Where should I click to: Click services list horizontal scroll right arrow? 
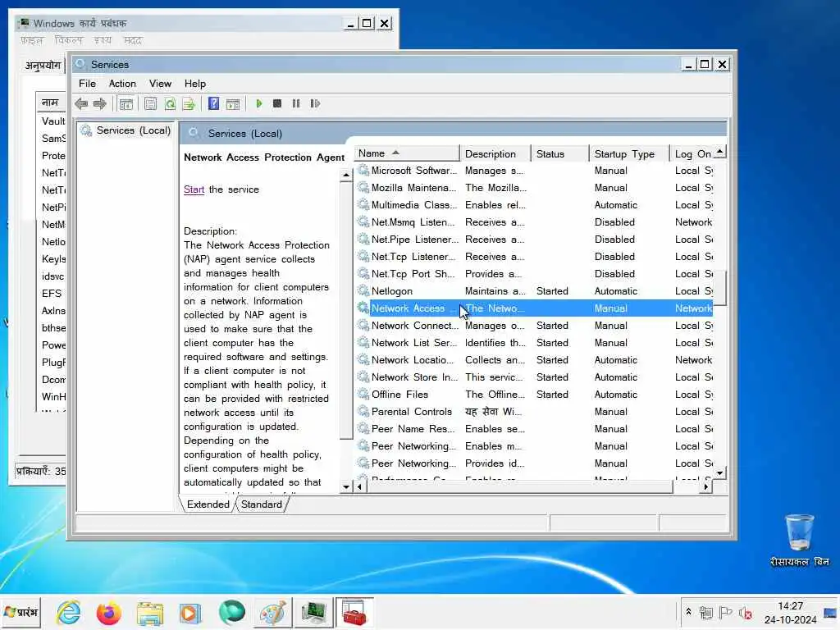(x=706, y=486)
